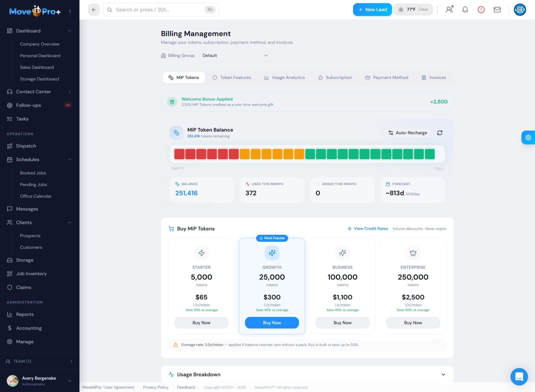Open the notifications bell
This screenshot has height=392, width=535.
coord(465,10)
